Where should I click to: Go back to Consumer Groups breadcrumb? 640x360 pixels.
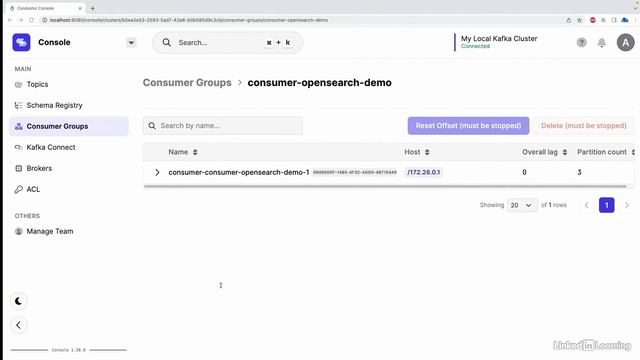[x=187, y=82]
